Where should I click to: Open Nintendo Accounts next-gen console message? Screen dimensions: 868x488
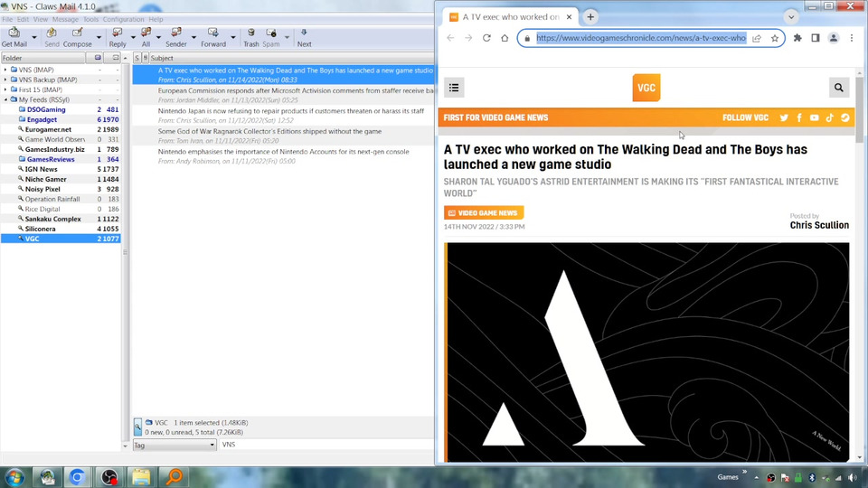coord(283,156)
